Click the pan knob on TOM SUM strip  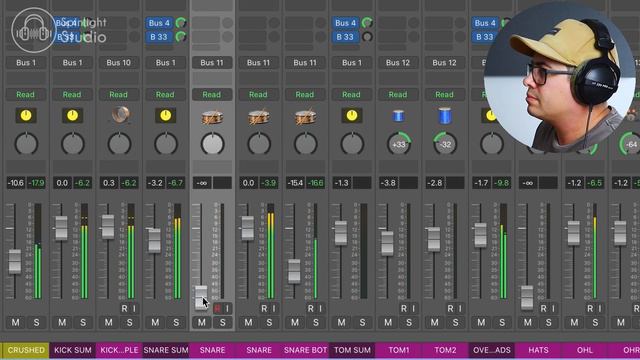(x=352, y=144)
